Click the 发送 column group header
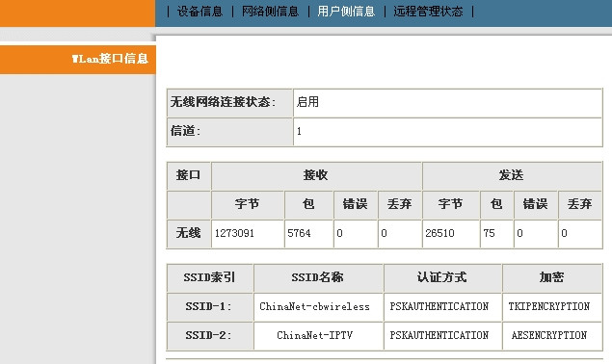This screenshot has width=612, height=364. click(x=512, y=175)
